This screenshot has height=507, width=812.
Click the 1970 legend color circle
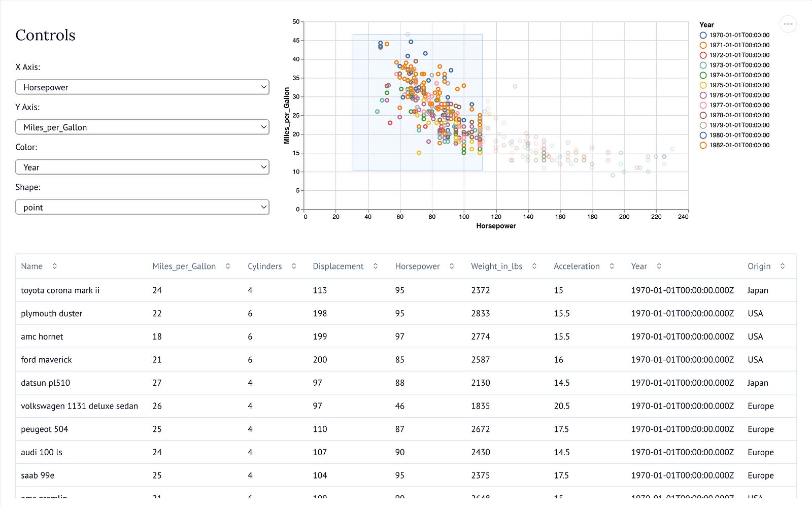click(x=703, y=36)
